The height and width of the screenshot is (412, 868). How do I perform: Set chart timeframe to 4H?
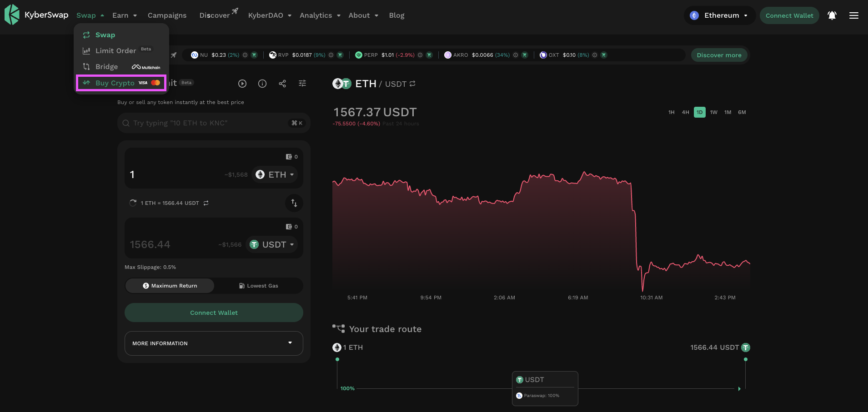[686, 112]
